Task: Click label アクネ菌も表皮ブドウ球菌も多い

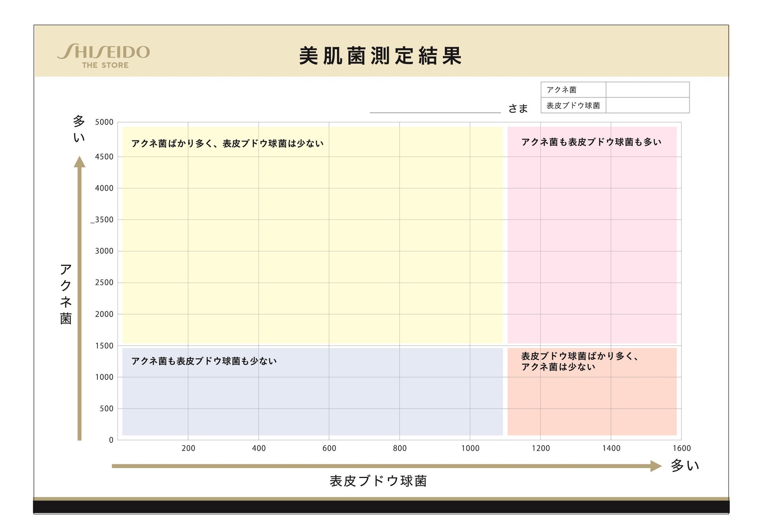Action: 591,142
